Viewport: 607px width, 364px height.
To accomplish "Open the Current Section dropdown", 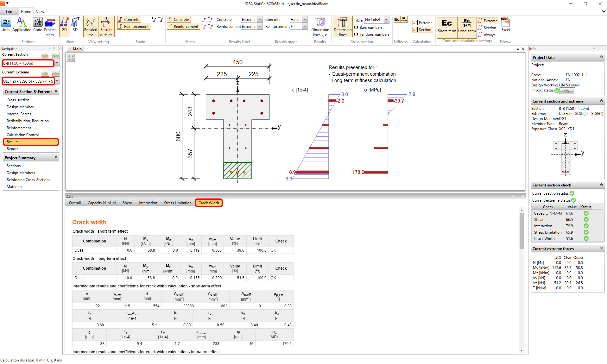I will click(57, 63).
